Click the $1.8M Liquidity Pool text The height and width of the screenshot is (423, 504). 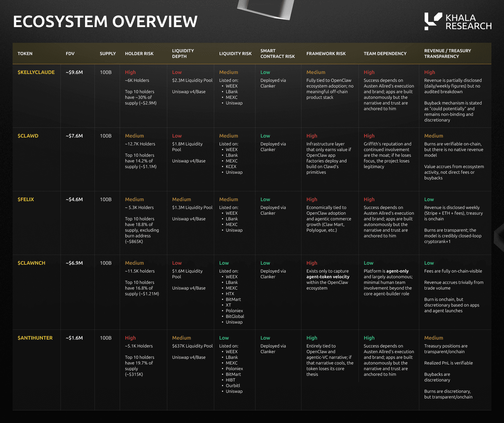tap(187, 147)
